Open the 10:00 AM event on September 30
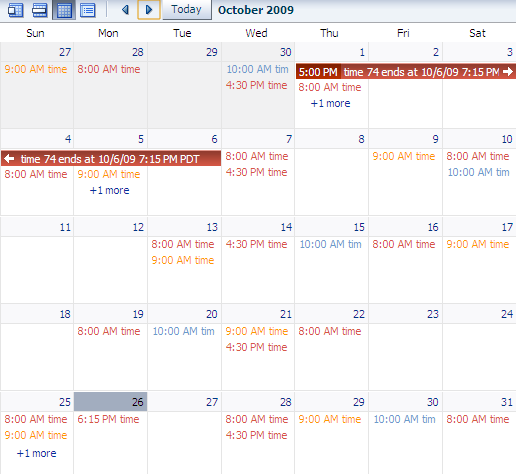The height and width of the screenshot is (474, 516). (x=257, y=69)
